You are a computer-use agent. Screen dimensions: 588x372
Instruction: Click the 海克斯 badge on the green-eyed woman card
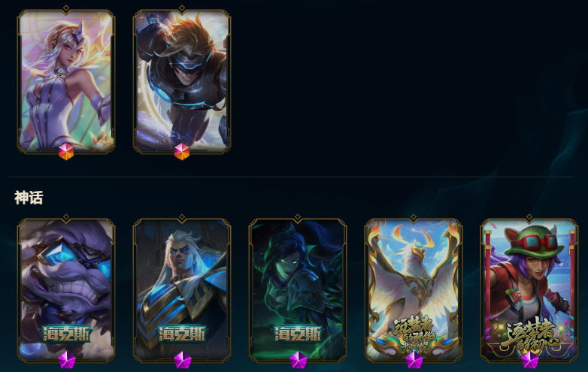coord(298,334)
